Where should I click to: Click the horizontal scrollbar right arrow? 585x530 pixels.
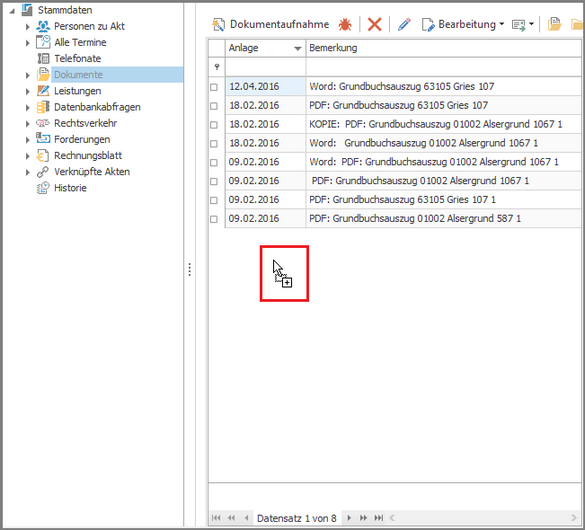tap(574, 518)
